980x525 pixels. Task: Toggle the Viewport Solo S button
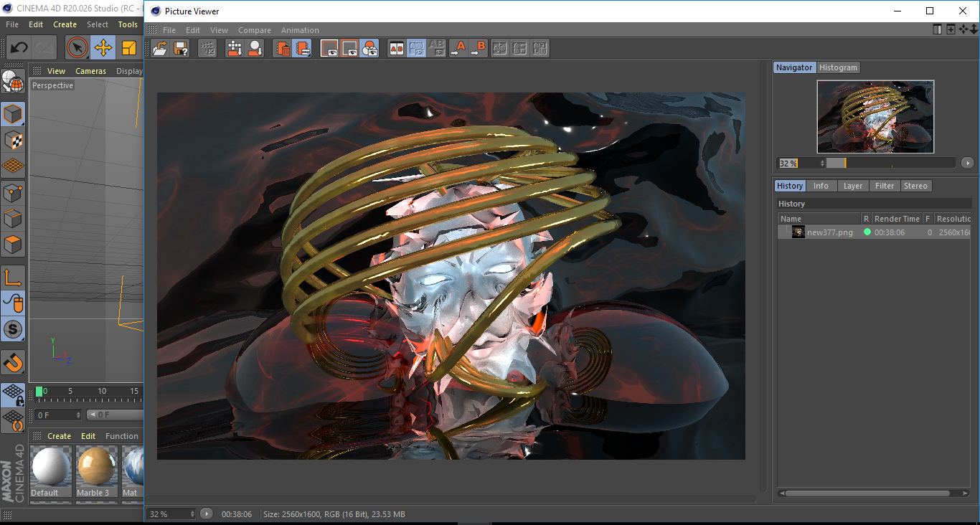click(x=13, y=329)
